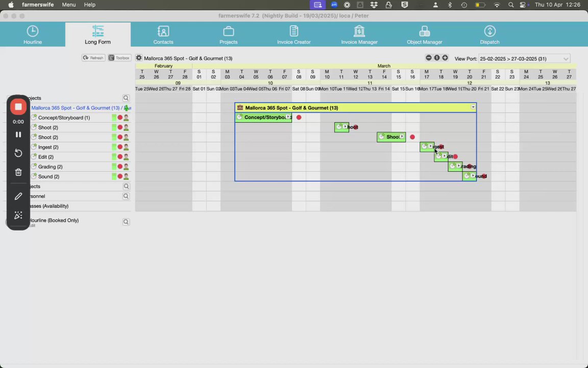The image size is (588, 368).
Task: Open the farmerswife application menu
Action: 38,5
